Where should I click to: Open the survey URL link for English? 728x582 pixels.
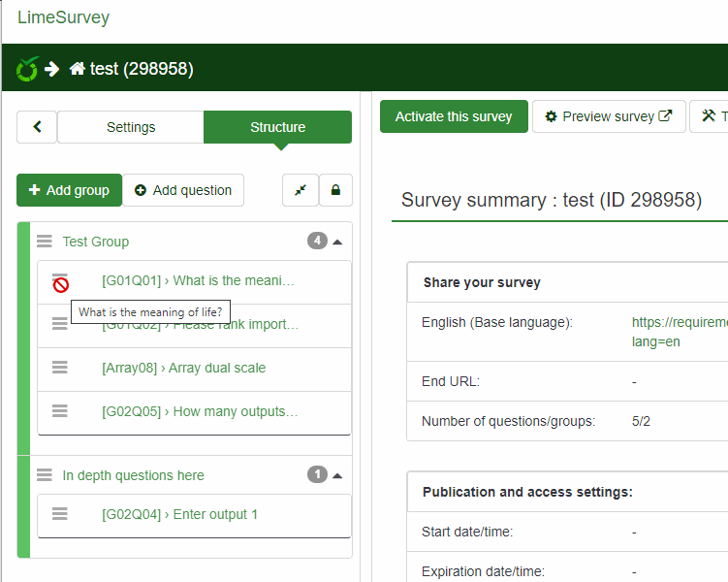click(679, 322)
